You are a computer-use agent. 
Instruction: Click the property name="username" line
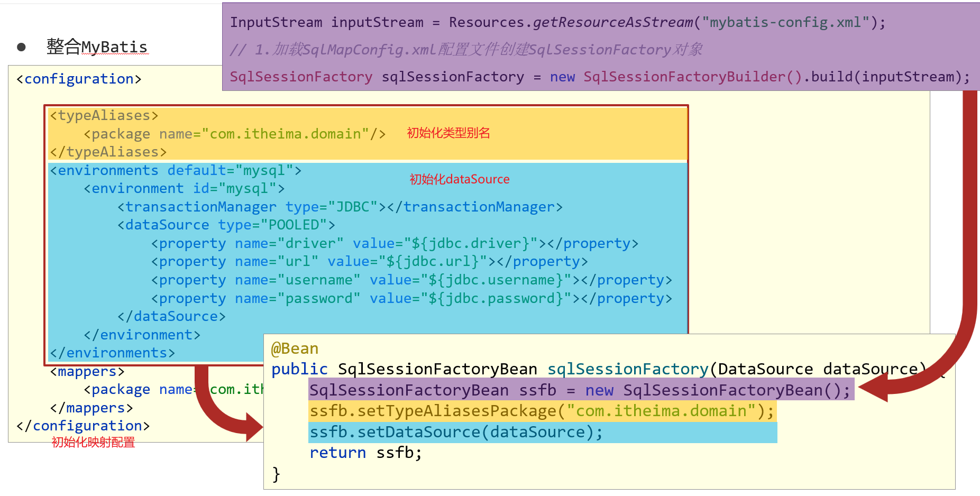tap(411, 280)
